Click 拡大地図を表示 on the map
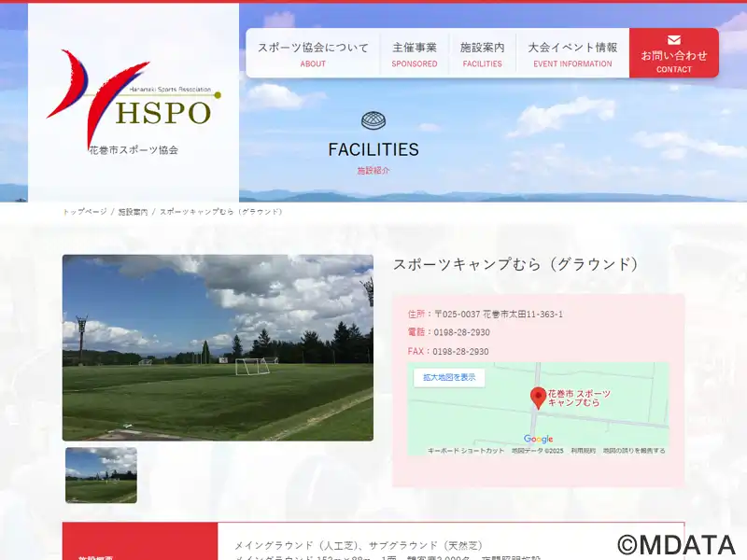This screenshot has height=560, width=747. 449,378
